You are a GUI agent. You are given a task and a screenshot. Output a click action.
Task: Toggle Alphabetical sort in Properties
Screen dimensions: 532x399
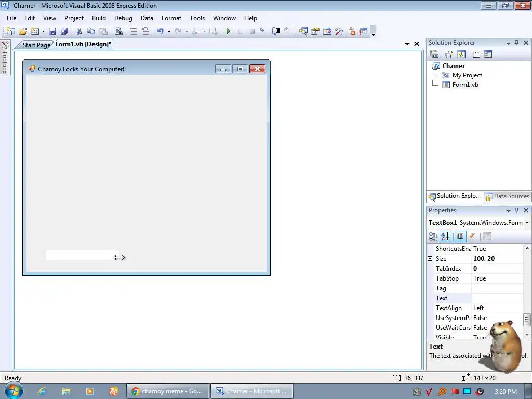pyautogui.click(x=445, y=236)
